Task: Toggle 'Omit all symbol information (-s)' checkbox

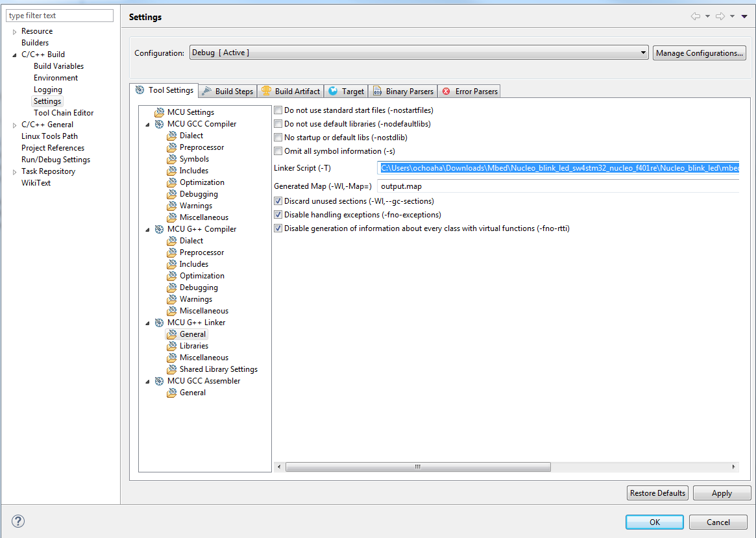Action: [x=278, y=151]
